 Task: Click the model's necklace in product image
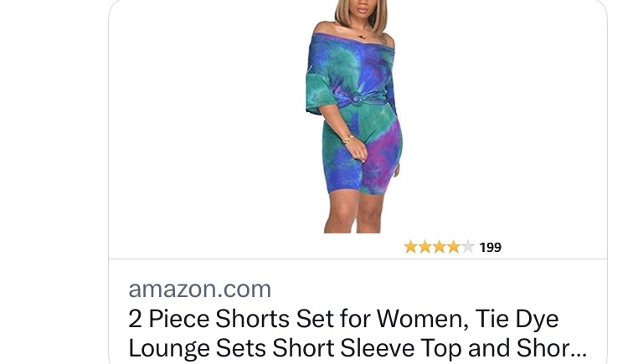click(x=362, y=33)
